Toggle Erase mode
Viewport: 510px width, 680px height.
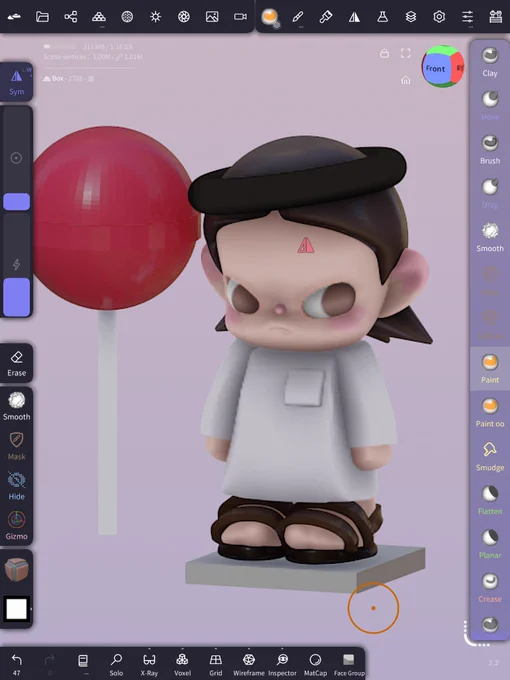click(x=16, y=363)
